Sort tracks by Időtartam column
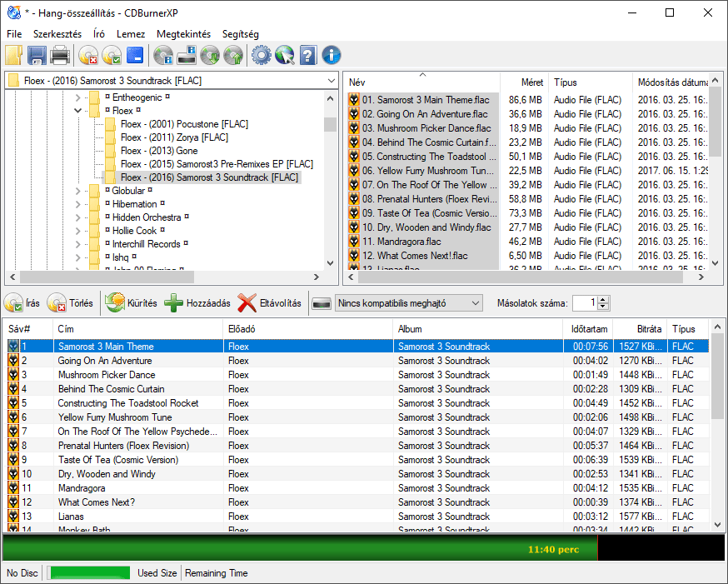The height and width of the screenshot is (584, 728). (588, 329)
